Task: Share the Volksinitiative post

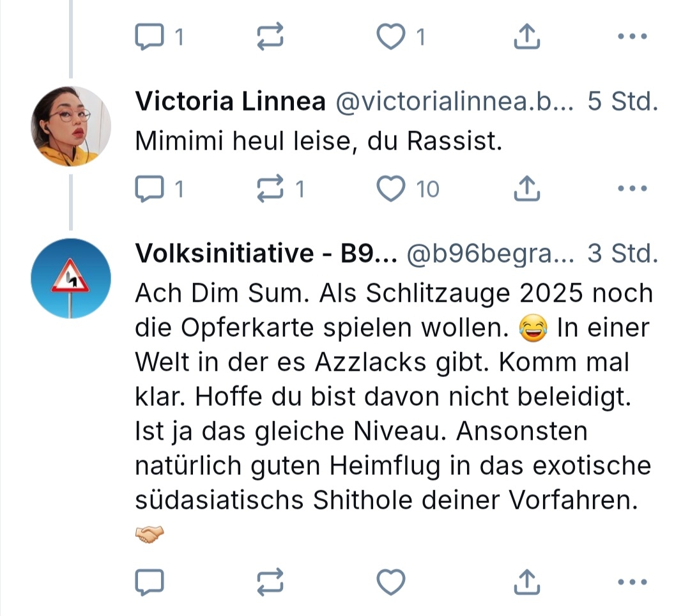Action: tap(527, 581)
